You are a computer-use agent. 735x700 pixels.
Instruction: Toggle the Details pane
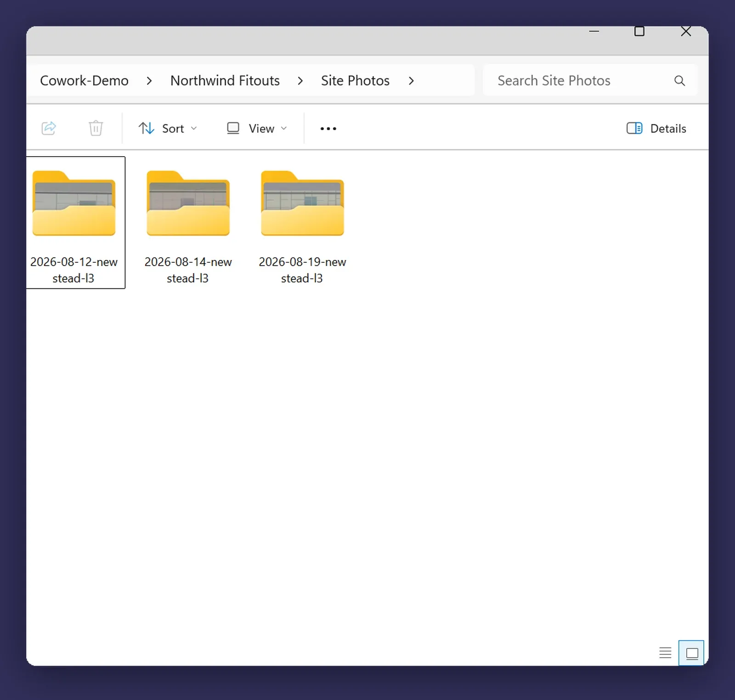(656, 128)
